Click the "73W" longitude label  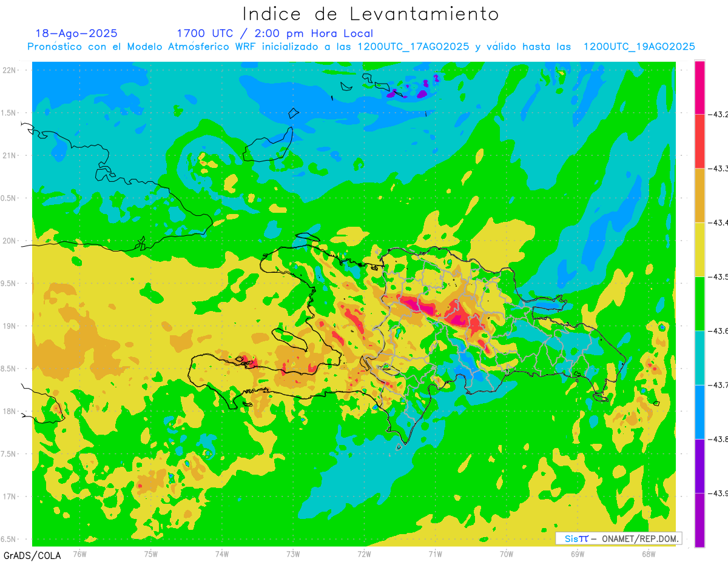pos(293,554)
